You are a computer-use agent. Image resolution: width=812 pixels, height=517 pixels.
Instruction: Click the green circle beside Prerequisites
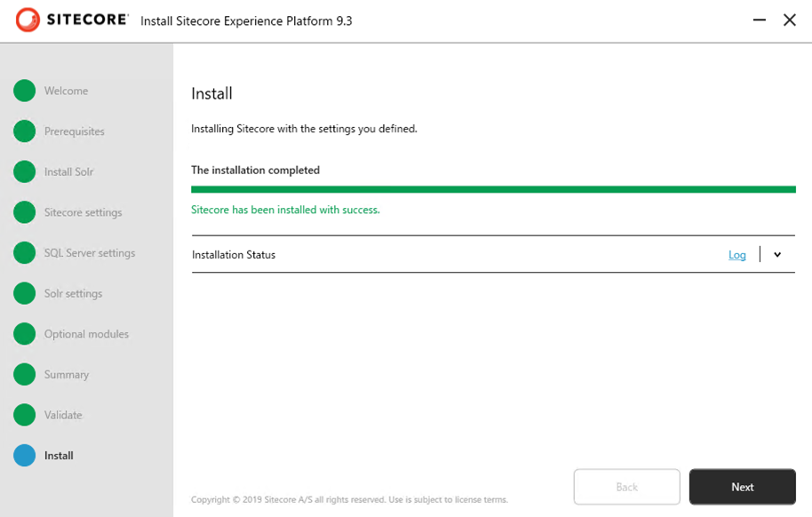click(x=25, y=131)
